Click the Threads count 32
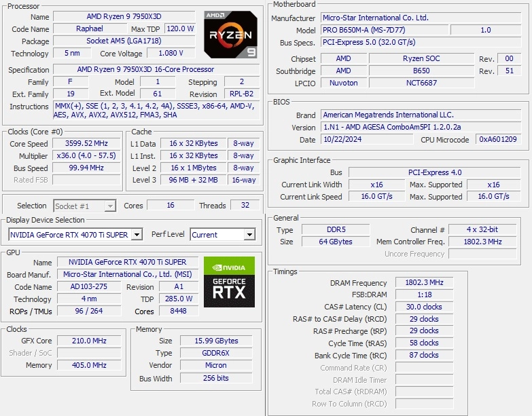Image resolution: width=532 pixels, height=416 pixels. pyautogui.click(x=245, y=205)
